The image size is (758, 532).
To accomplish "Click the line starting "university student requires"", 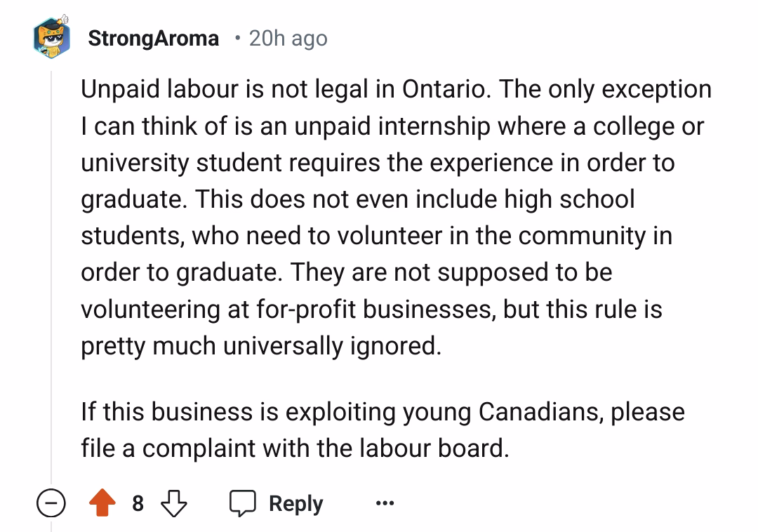I will tap(378, 162).
